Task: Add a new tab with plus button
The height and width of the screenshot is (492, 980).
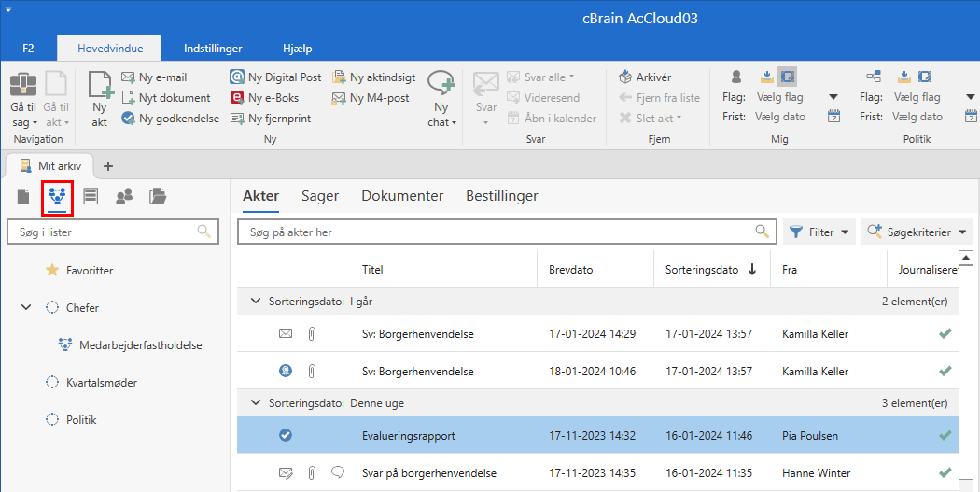Action: pyautogui.click(x=107, y=166)
